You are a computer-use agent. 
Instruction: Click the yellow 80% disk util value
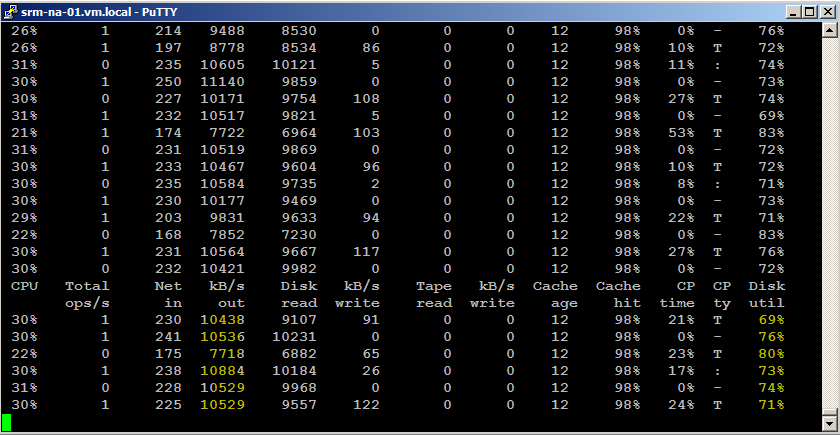(x=771, y=354)
